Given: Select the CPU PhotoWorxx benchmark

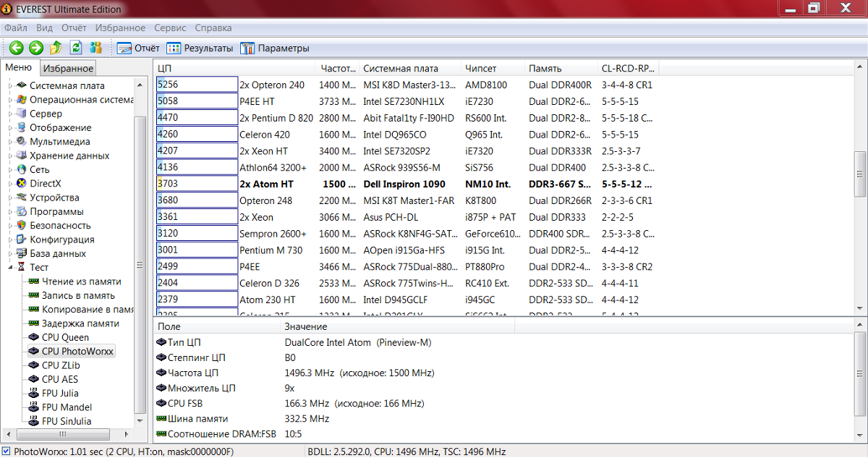Looking at the screenshot, I should click(x=77, y=352).
